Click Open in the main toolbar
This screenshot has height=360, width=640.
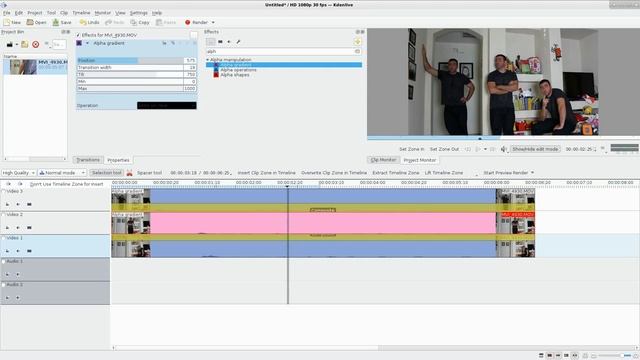(36, 22)
